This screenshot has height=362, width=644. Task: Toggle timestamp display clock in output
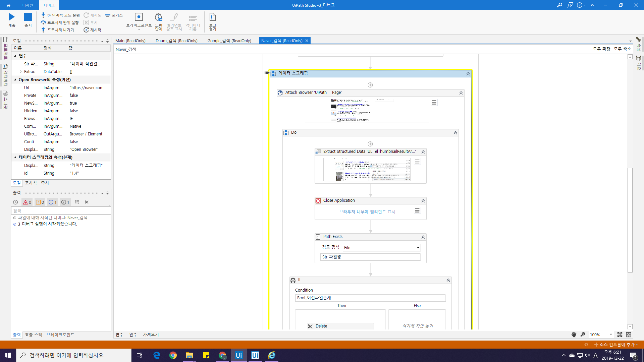15,202
